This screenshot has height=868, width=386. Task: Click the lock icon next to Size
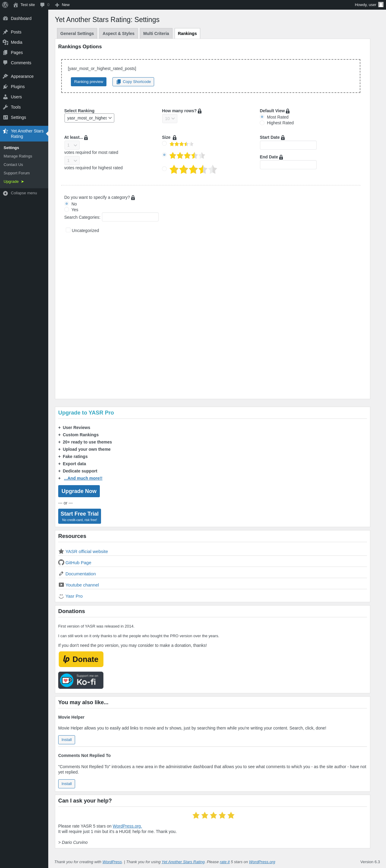tap(175, 138)
